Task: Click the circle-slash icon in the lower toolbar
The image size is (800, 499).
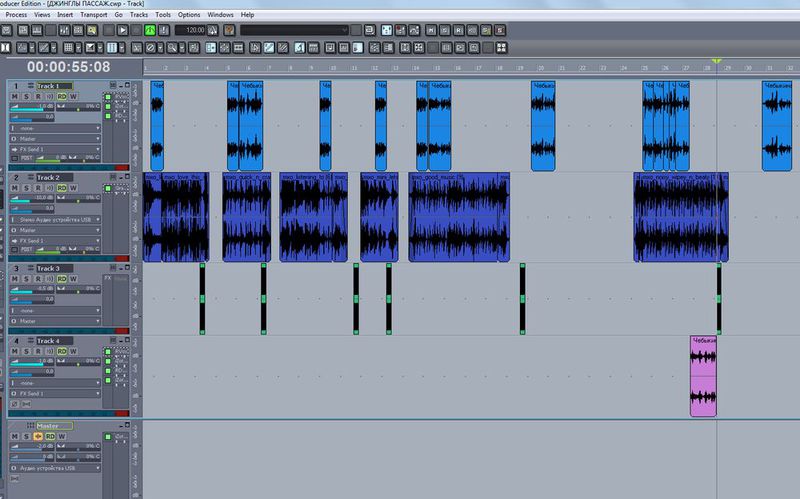Action: click(151, 48)
